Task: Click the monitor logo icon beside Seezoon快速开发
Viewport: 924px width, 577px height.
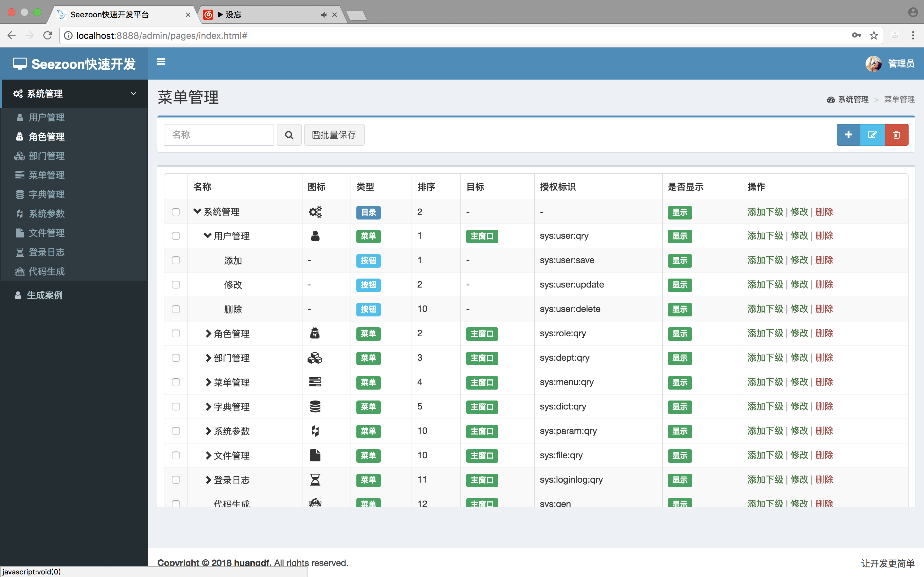Action: tap(20, 64)
